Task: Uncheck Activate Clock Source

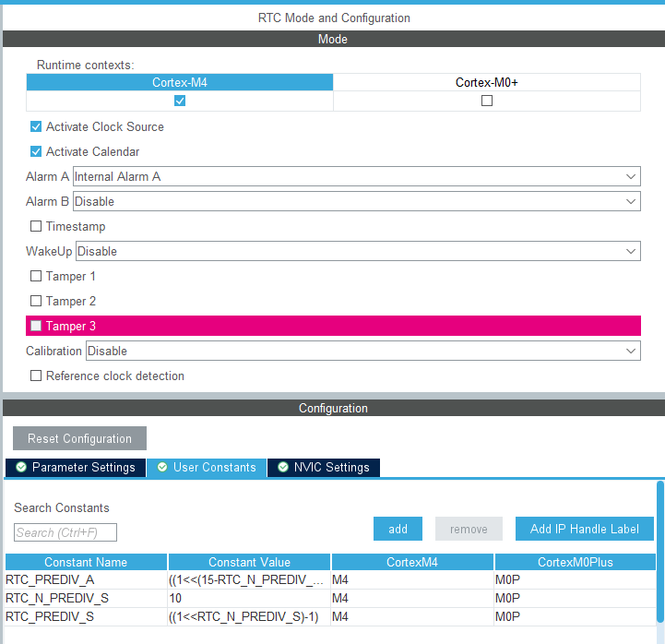Action: coord(36,126)
